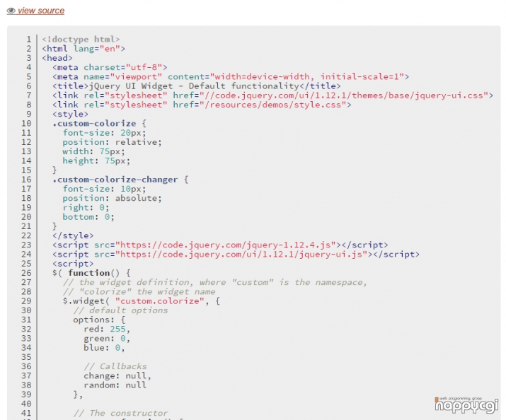This screenshot has width=506, height=420.
Task: Click line number 1 in the gutter
Action: pyautogui.click(x=29, y=40)
